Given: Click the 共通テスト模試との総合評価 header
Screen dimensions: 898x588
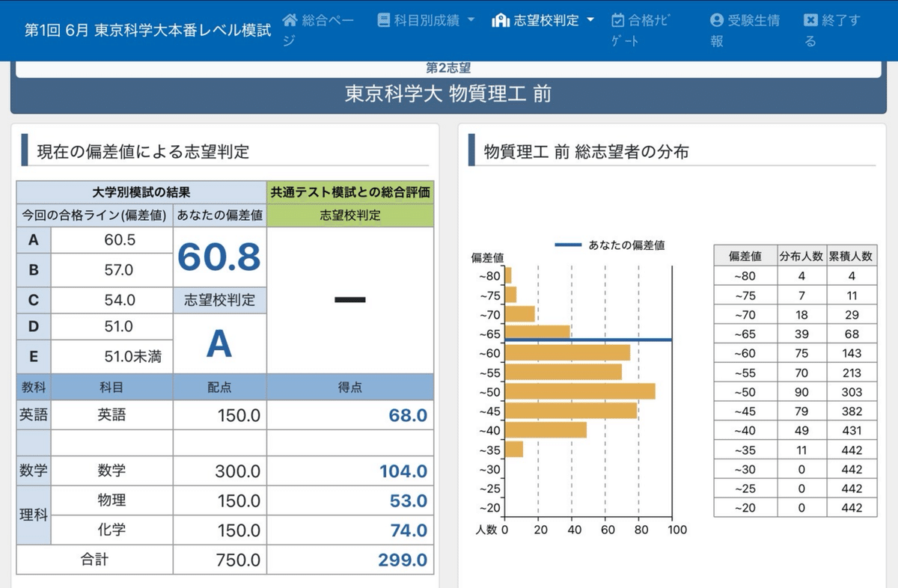Looking at the screenshot, I should point(350,192).
